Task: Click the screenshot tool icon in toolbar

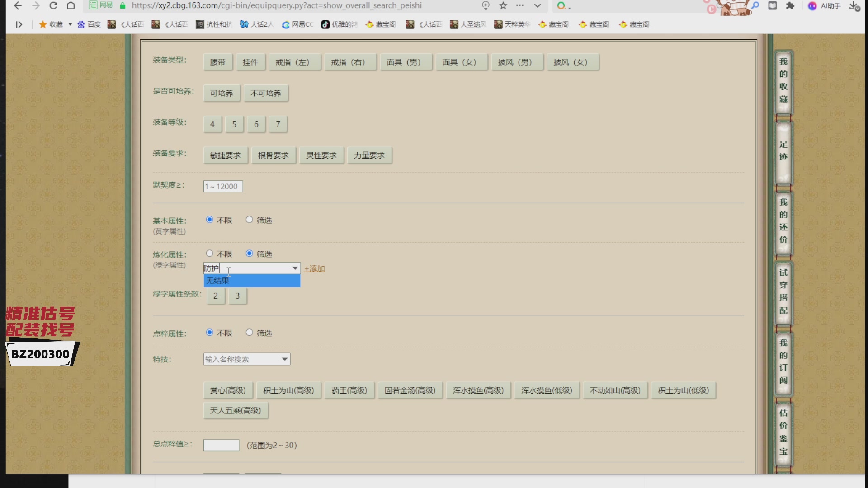Action: click(773, 5)
